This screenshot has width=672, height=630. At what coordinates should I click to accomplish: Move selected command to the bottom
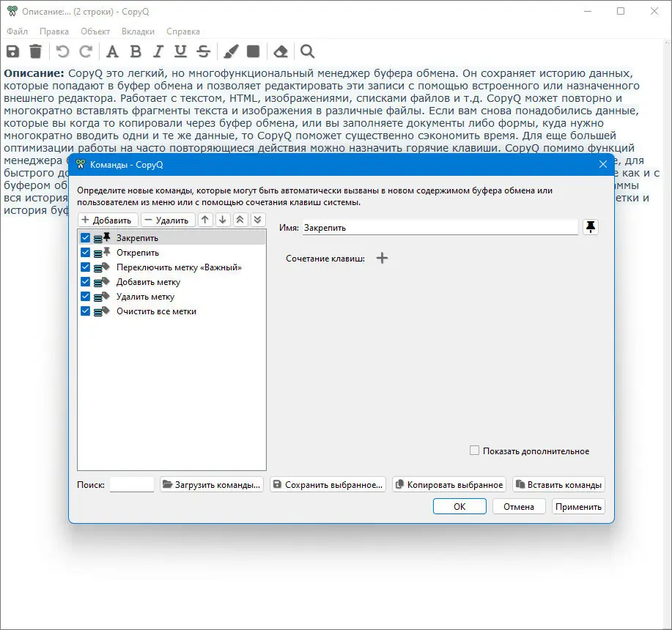coord(257,220)
